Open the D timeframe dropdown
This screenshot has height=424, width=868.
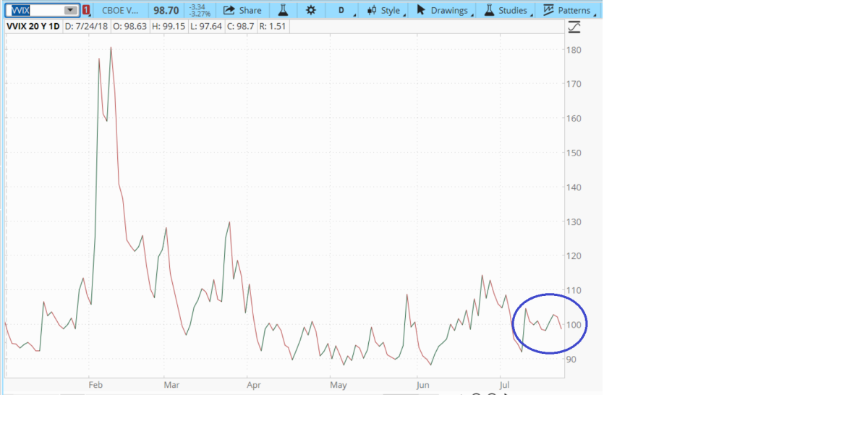coord(342,10)
